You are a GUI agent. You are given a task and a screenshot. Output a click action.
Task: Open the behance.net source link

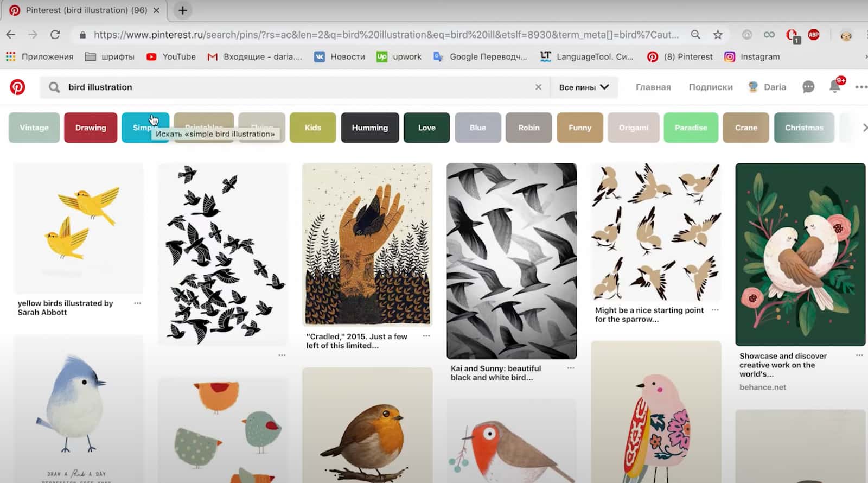(763, 387)
